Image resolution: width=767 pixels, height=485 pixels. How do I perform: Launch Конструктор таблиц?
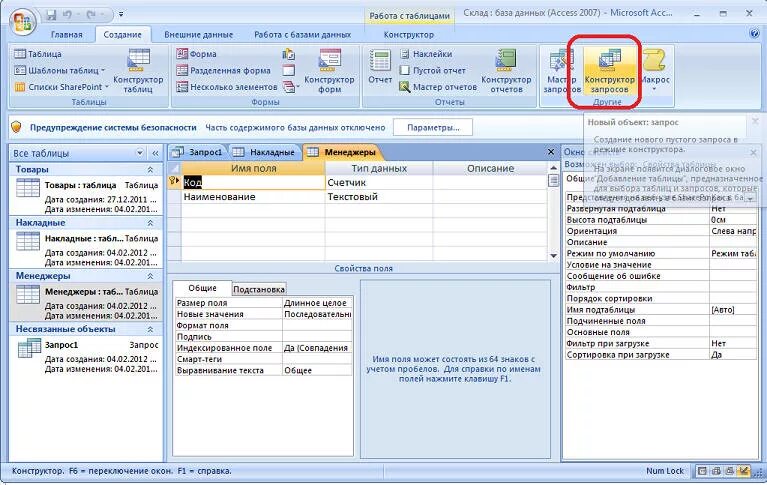[138, 71]
